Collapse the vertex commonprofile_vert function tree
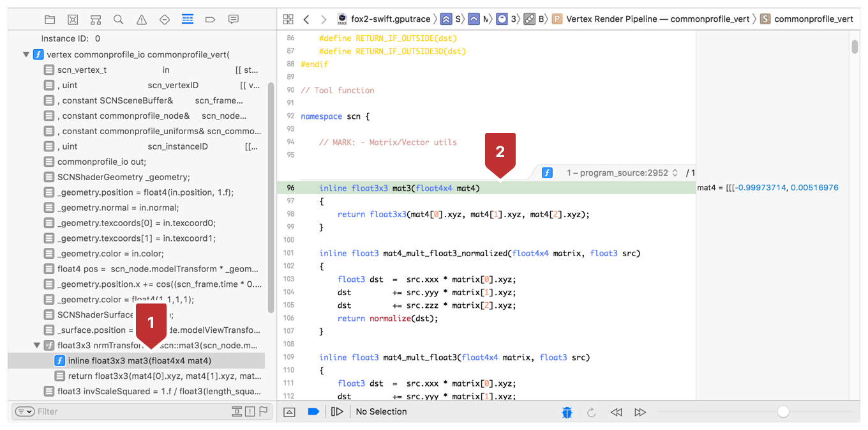868x430 pixels. tap(26, 55)
